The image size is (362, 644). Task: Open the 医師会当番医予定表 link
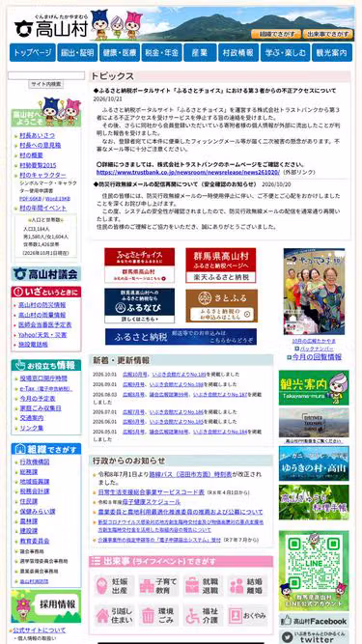45,324
